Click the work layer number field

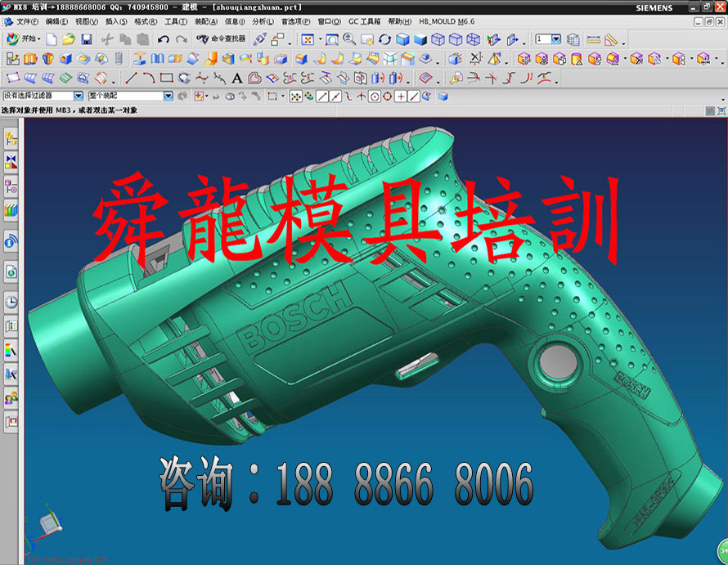543,39
